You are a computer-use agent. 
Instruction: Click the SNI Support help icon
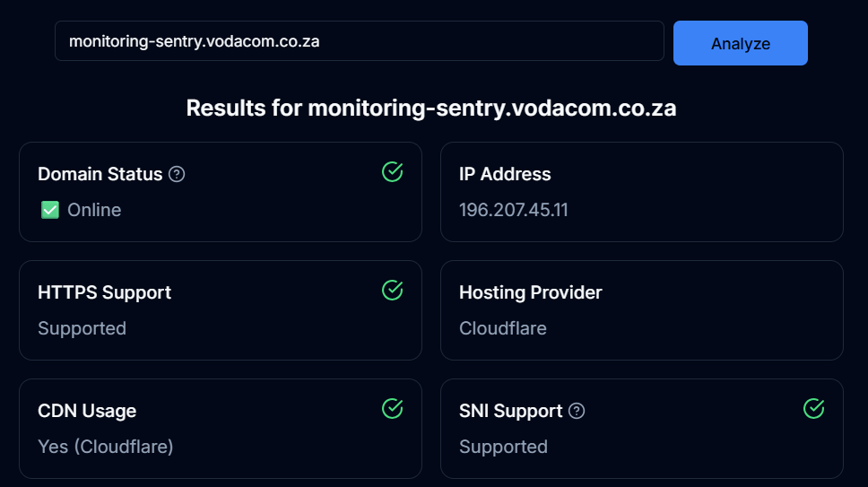pos(577,411)
